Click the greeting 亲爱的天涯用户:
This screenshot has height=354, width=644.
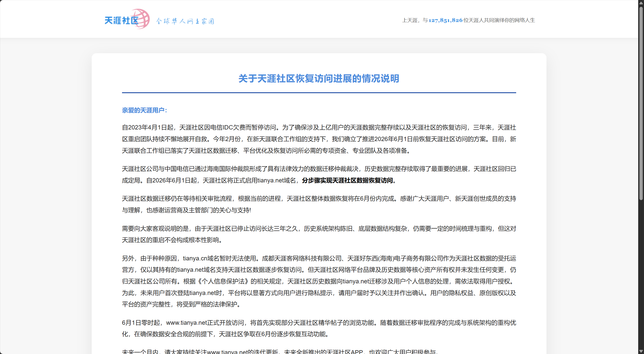tap(144, 110)
